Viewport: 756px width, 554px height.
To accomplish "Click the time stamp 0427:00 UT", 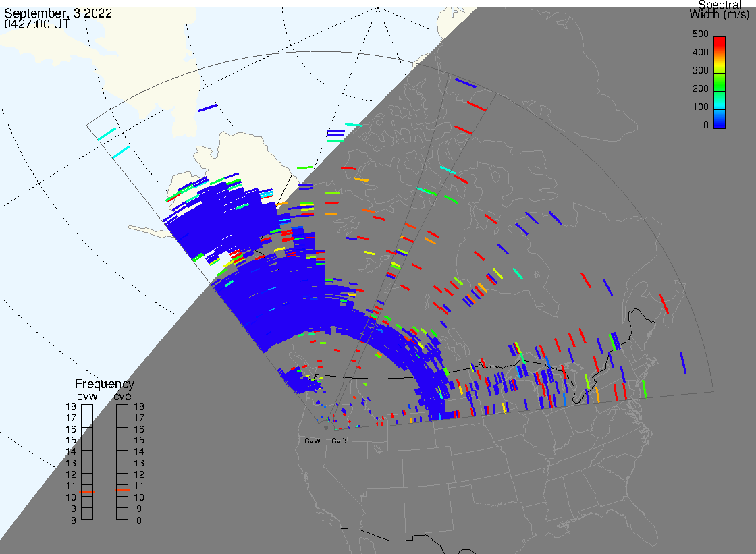I will point(37,24).
